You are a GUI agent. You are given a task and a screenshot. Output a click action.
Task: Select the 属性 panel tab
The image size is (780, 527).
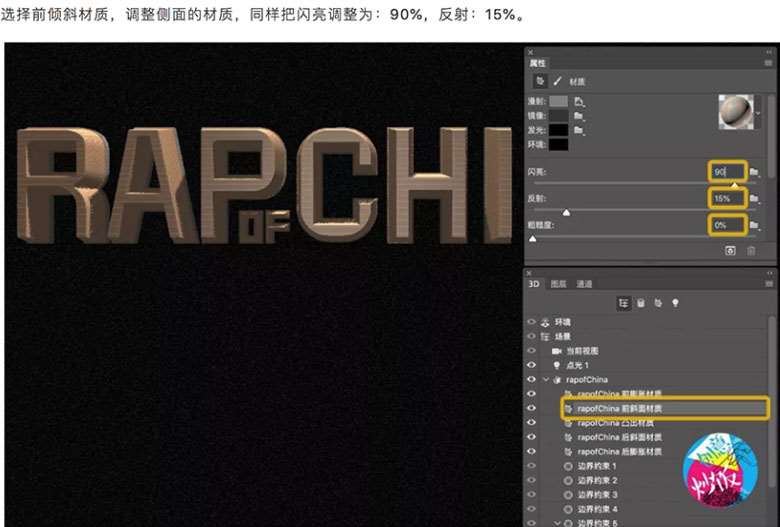(x=537, y=63)
